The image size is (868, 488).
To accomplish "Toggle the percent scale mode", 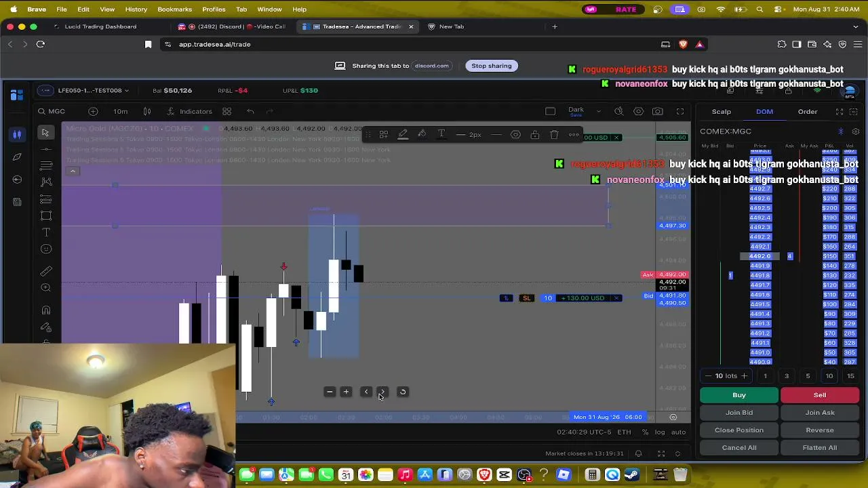I will (x=645, y=432).
